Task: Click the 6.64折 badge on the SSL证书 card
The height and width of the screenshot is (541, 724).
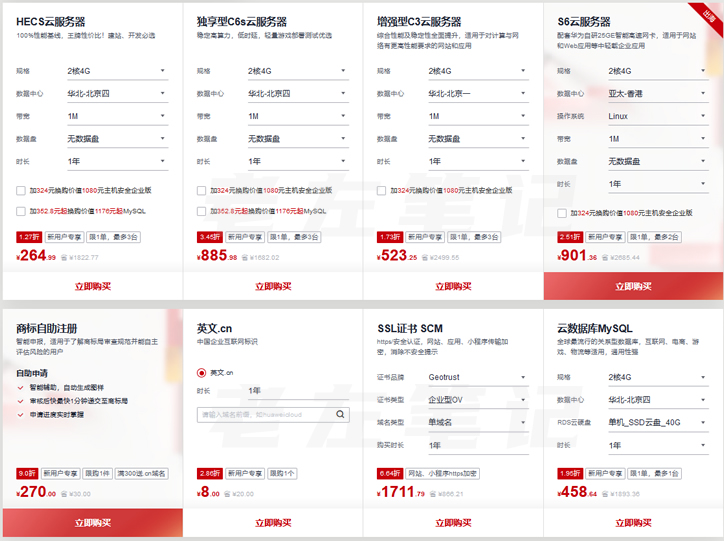Action: point(390,473)
